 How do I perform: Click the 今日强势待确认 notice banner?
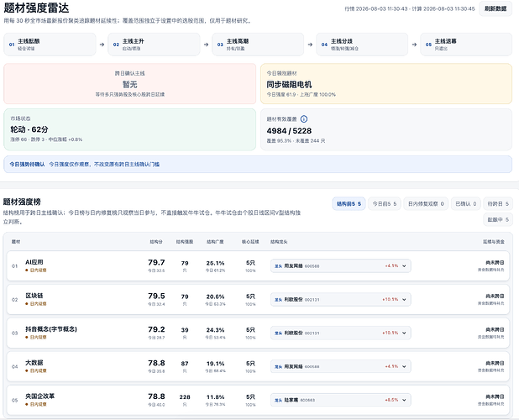(258, 164)
